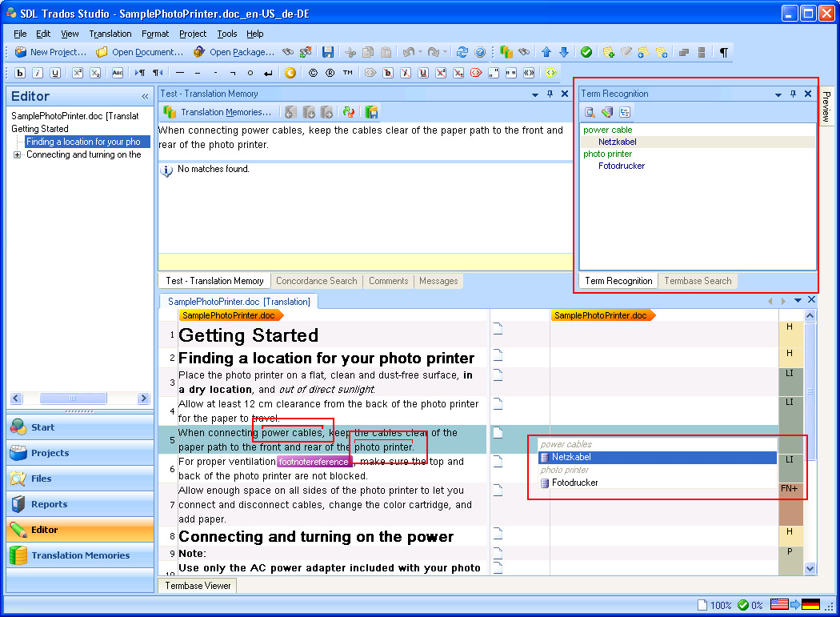The height and width of the screenshot is (617, 840).
Task: Click the termbase layout icon in Term Recognition
Action: pyautogui.click(x=625, y=112)
